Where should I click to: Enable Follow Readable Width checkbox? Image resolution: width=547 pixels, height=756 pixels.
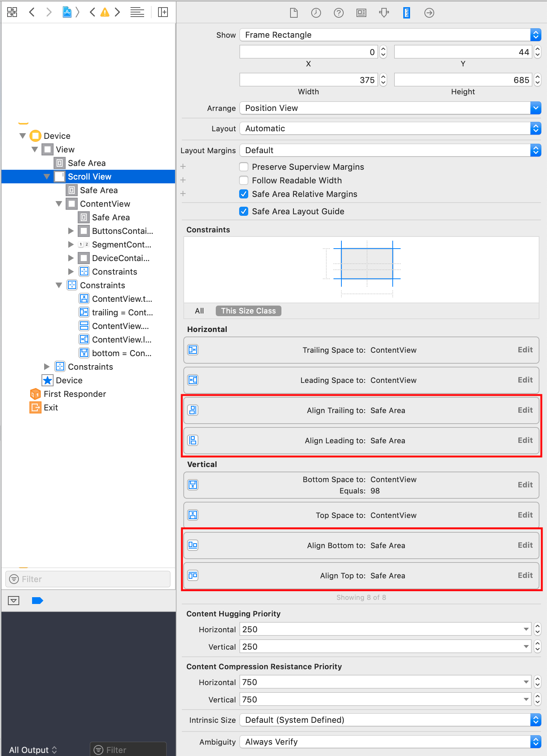pyautogui.click(x=244, y=180)
